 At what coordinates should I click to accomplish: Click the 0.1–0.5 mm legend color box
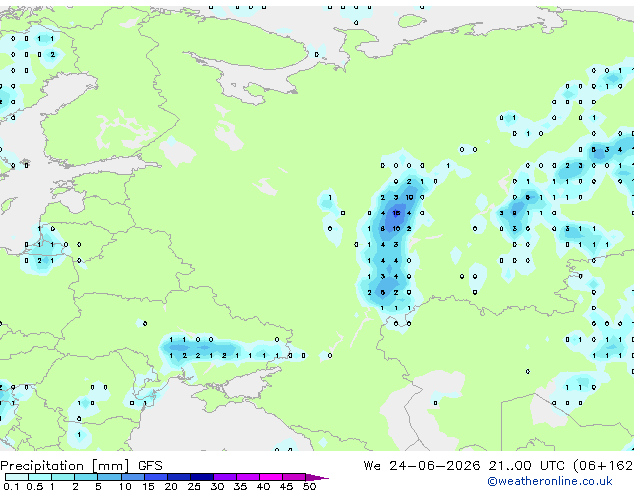(17, 477)
